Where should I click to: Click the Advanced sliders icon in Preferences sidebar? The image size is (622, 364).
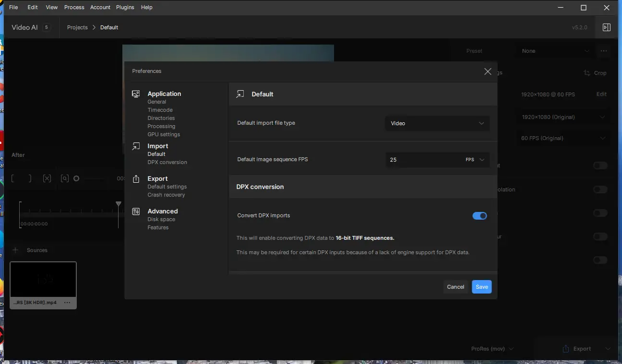tap(136, 211)
